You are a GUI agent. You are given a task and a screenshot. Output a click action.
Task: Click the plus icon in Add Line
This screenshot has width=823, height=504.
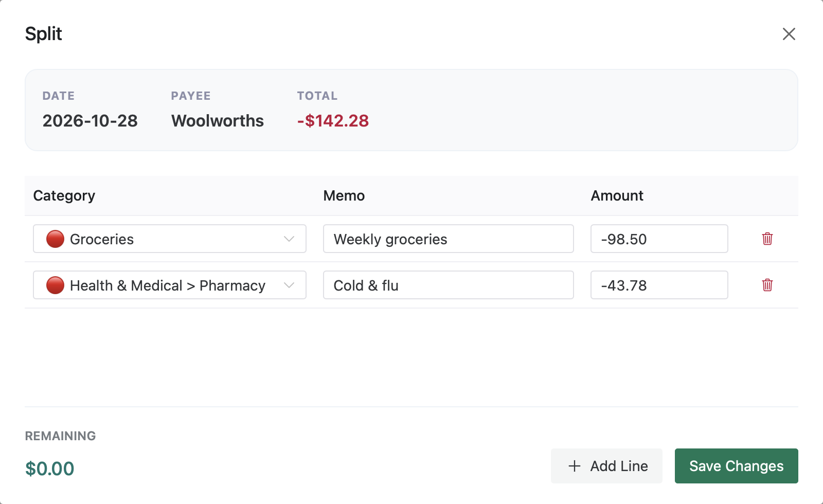point(574,466)
